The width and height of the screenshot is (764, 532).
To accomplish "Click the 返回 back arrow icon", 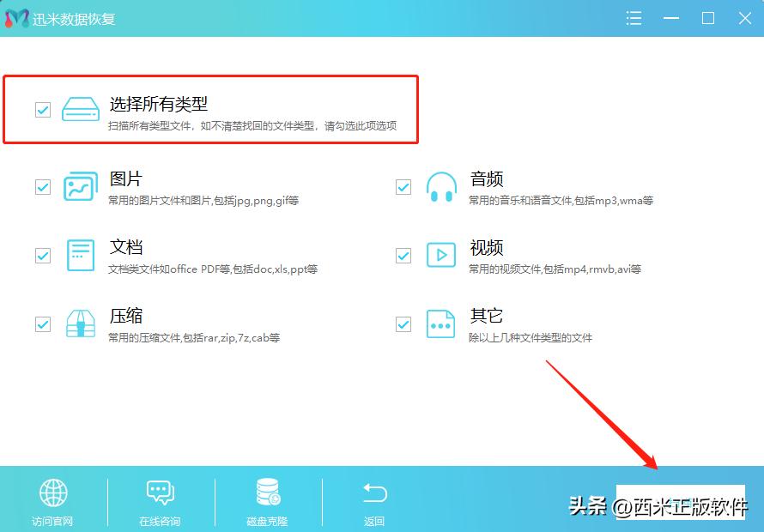I will point(373,492).
